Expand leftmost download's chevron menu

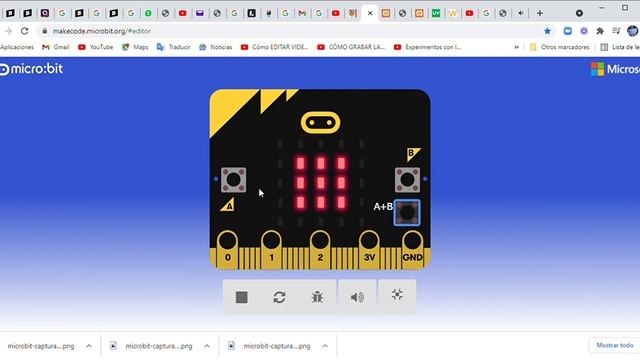click(89, 346)
